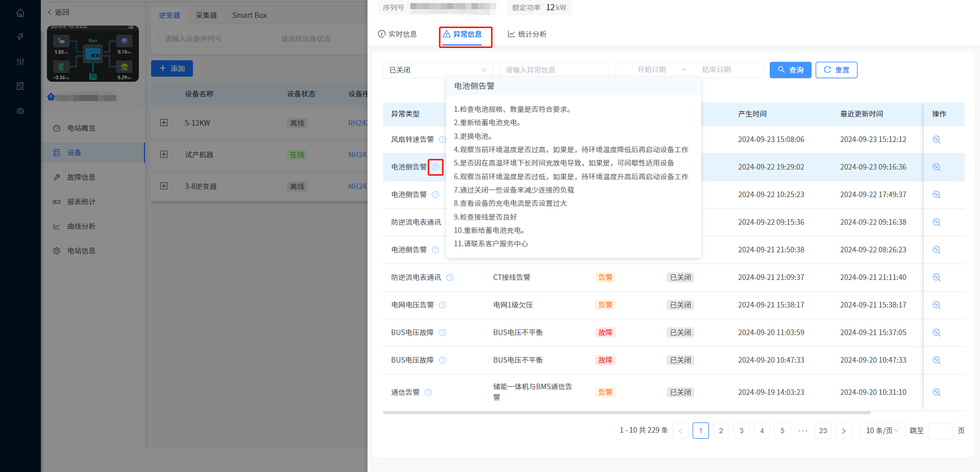980x472 pixels.
Task: Click help icon beside 电网电压告警
Action: 443,305
